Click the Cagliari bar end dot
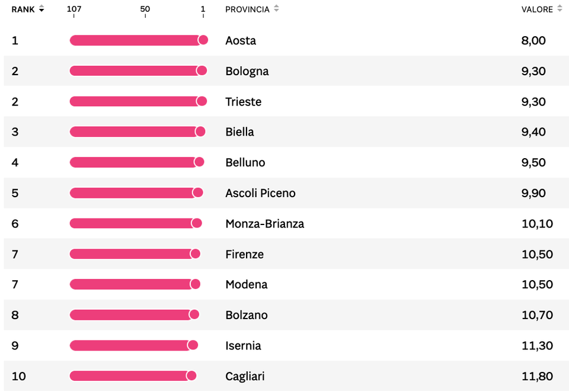 191,375
